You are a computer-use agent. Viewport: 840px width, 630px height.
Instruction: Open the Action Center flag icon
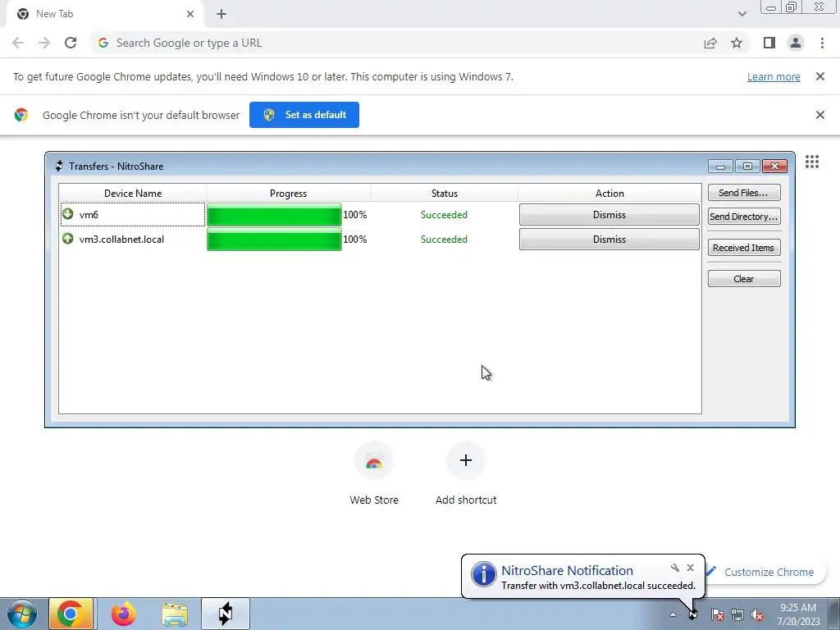718,614
